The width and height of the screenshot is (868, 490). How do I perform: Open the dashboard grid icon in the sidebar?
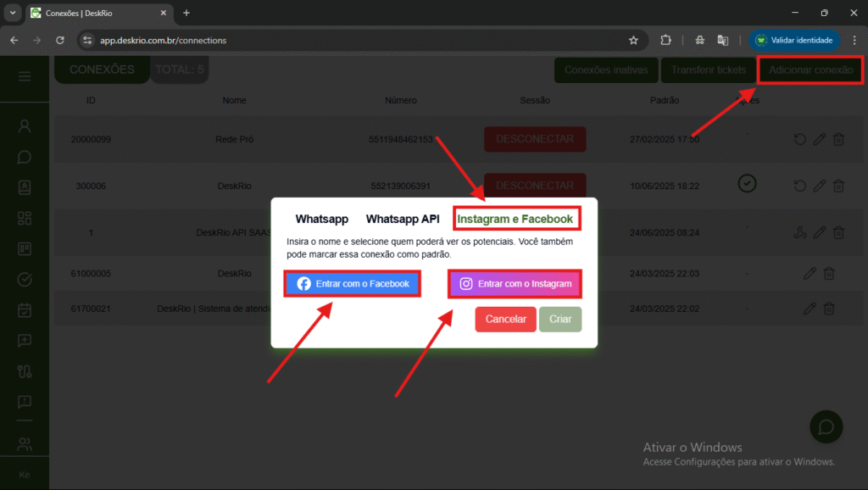pos(25,218)
